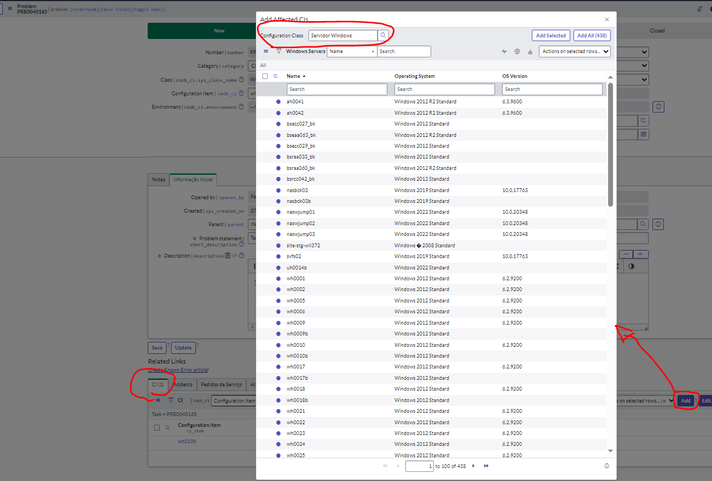The image size is (712, 481).
Task: Click Add button in CI related list
Action: pos(686,401)
